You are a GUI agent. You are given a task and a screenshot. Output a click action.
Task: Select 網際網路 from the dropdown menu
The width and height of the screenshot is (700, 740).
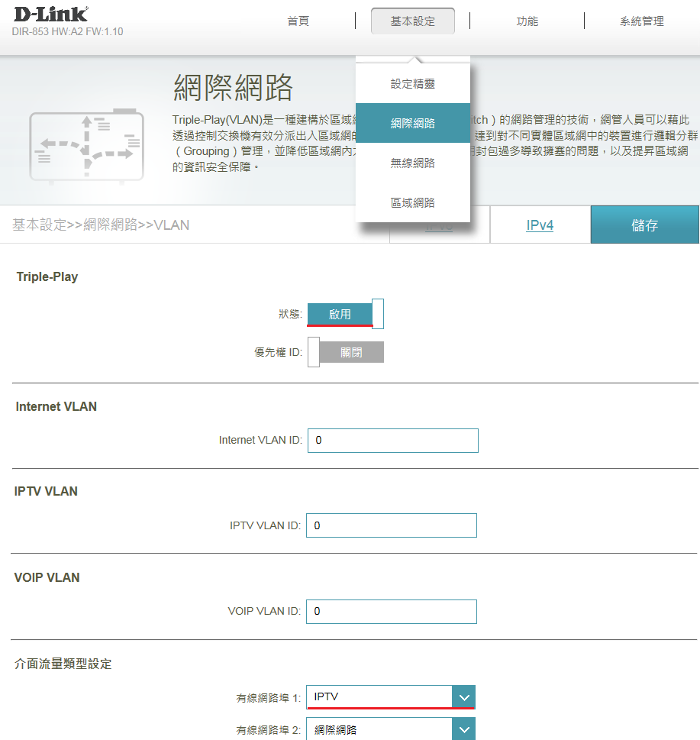(412, 123)
